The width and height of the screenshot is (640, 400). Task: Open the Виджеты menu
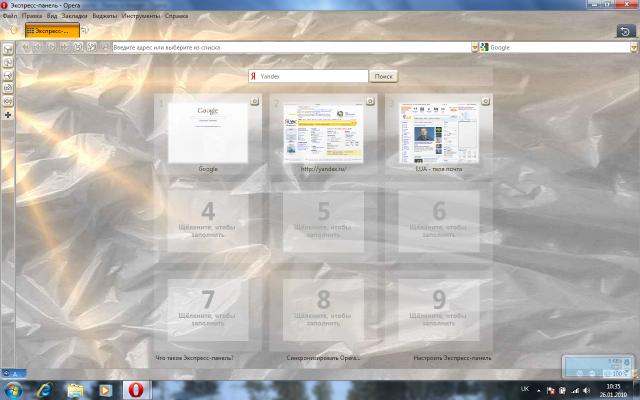pos(104,16)
